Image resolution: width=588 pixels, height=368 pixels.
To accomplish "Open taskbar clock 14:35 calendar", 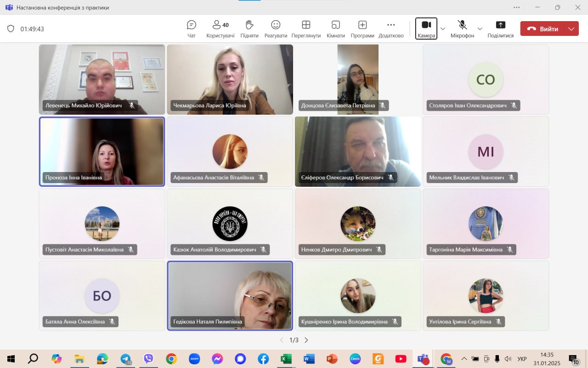I will coord(547,359).
